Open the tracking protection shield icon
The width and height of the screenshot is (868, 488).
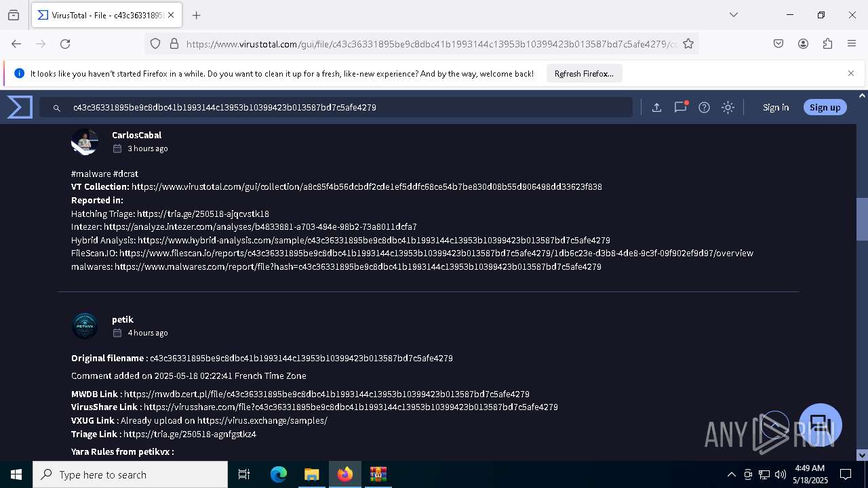pyautogui.click(x=155, y=43)
